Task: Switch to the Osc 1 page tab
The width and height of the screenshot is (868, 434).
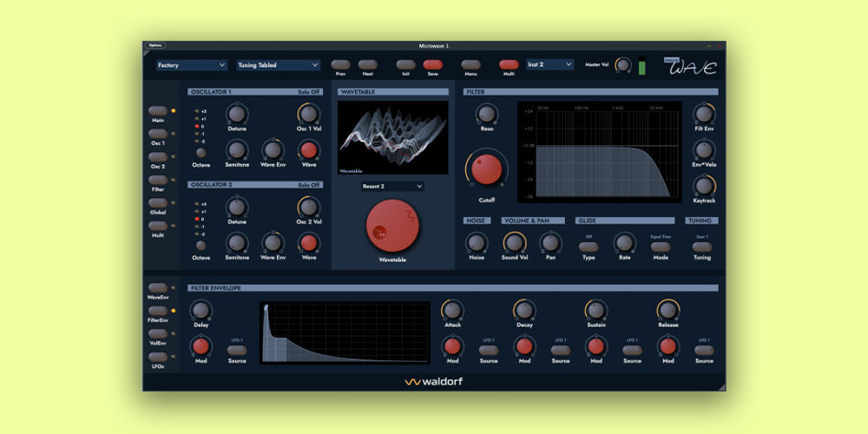Action: 158,134
